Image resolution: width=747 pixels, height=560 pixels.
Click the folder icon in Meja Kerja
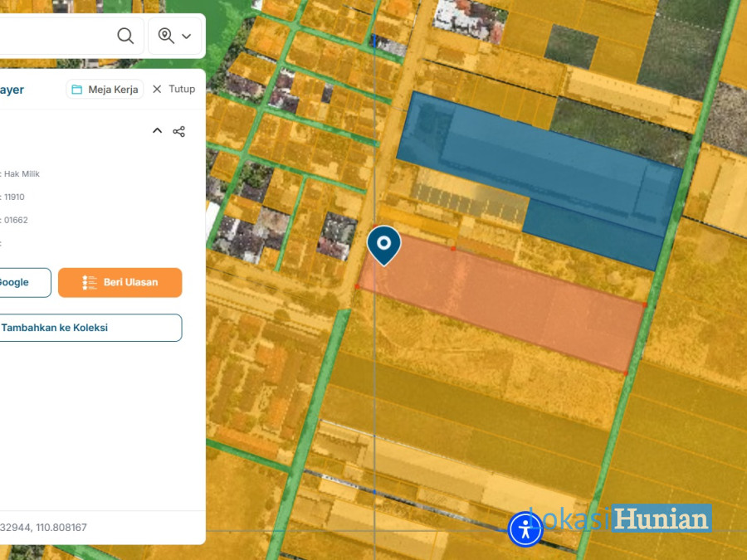[x=77, y=90]
